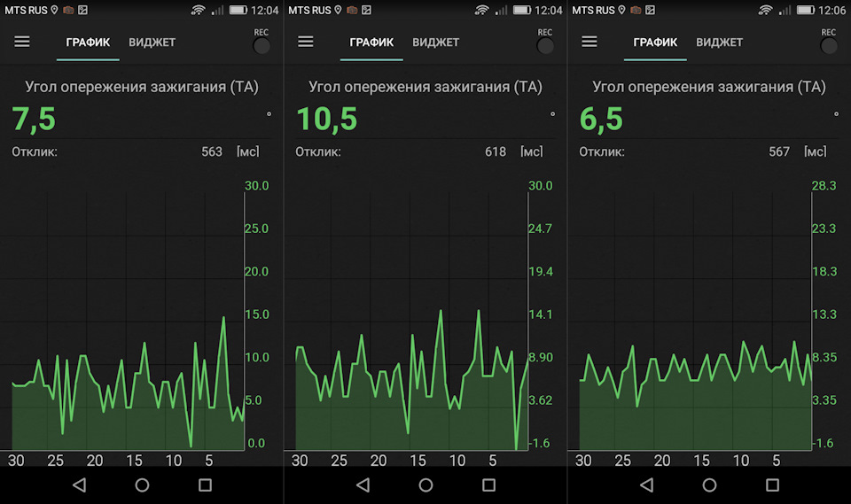Tap the 'Отклик:' label beside 618
This screenshot has width=851, height=504.
pyautogui.click(x=318, y=151)
